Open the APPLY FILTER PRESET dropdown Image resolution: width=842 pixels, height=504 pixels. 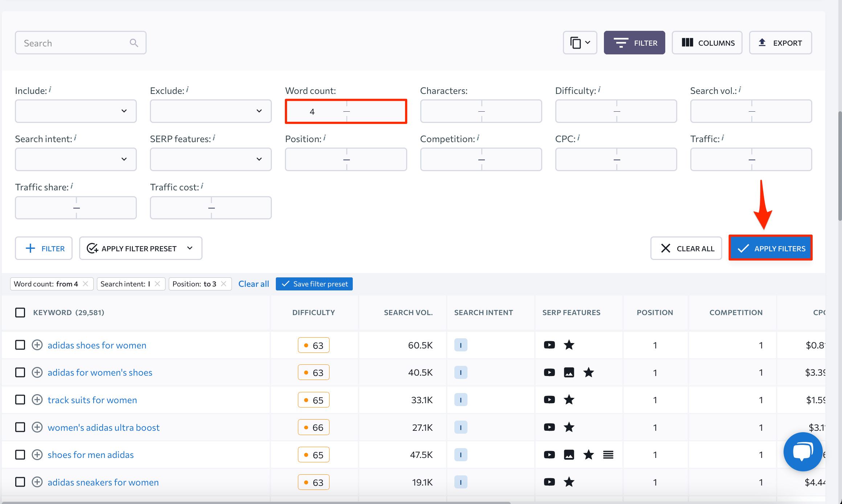click(141, 248)
